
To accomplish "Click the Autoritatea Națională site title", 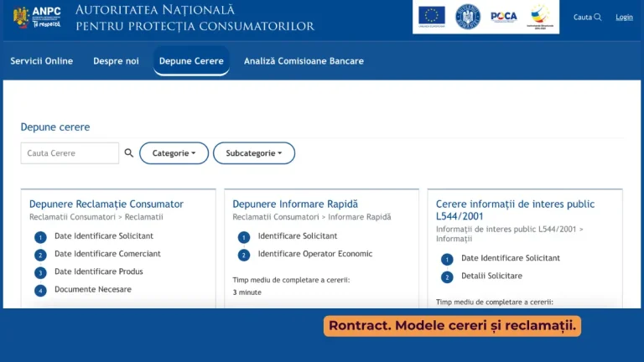I will pos(195,18).
